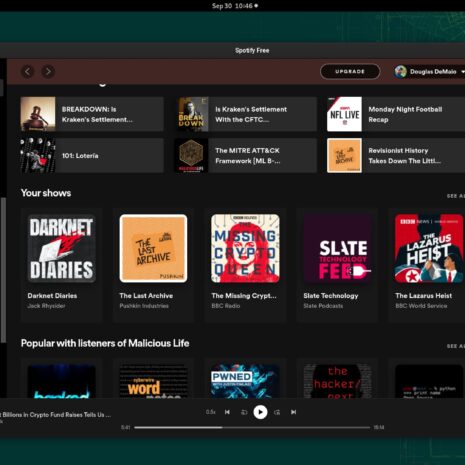Open the Slate Technology Feed cover
The height and width of the screenshot is (465, 465).
click(337, 249)
